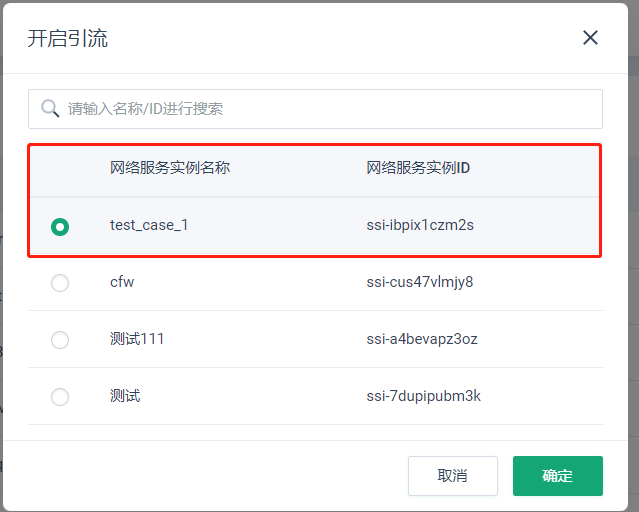This screenshot has width=639, height=512.
Task: Click the 网络服务实例名称 column header
Action: (x=170, y=168)
